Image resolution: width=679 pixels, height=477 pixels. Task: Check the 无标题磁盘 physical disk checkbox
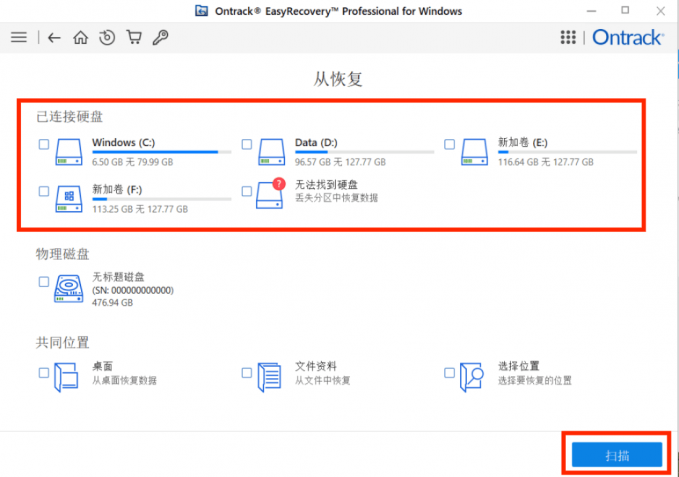(x=44, y=282)
